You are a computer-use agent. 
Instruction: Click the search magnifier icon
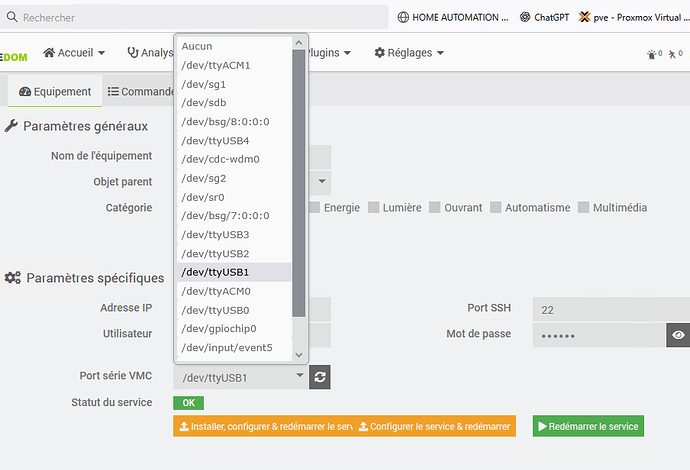coord(12,17)
